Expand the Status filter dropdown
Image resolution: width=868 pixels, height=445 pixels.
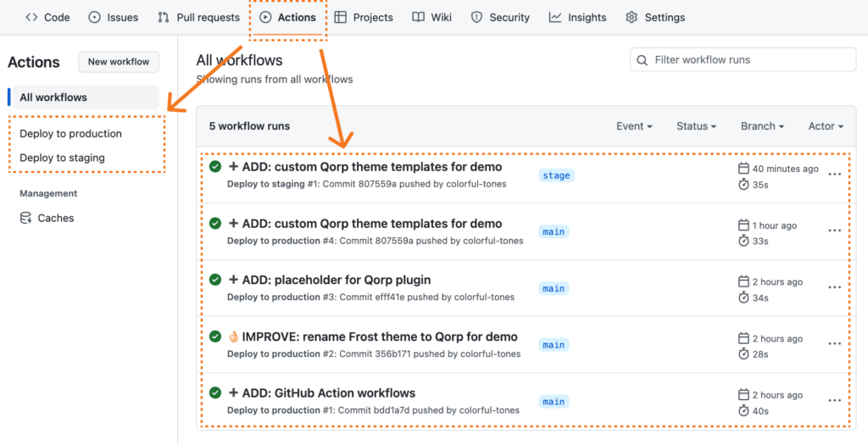click(x=696, y=126)
